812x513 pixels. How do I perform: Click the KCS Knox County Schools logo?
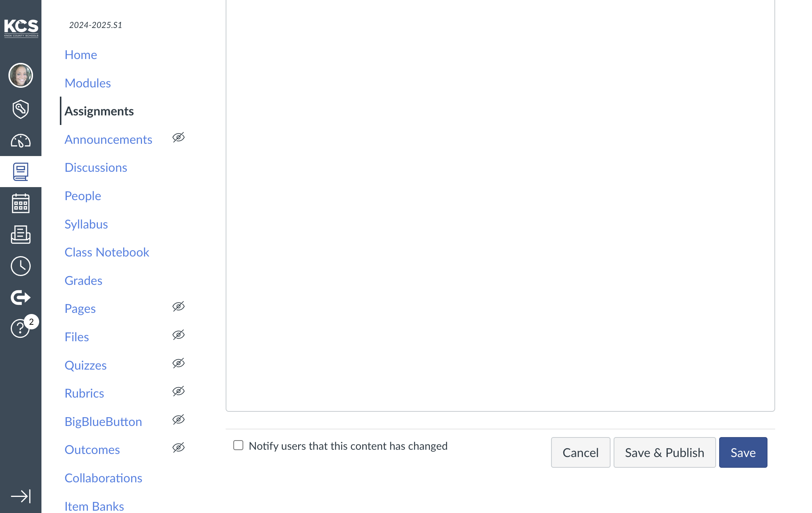(21, 28)
